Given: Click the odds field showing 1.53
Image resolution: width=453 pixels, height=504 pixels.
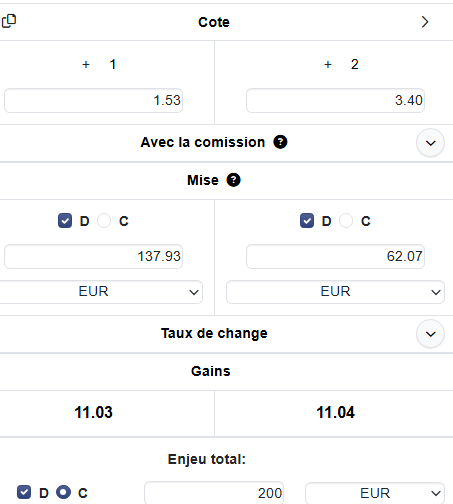Looking at the screenshot, I should 93,100.
